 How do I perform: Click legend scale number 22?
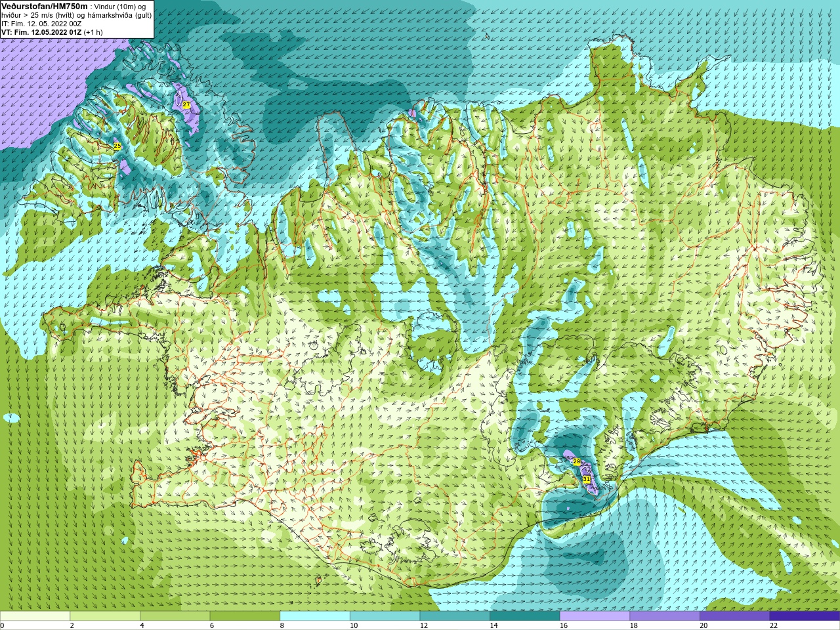(x=774, y=625)
